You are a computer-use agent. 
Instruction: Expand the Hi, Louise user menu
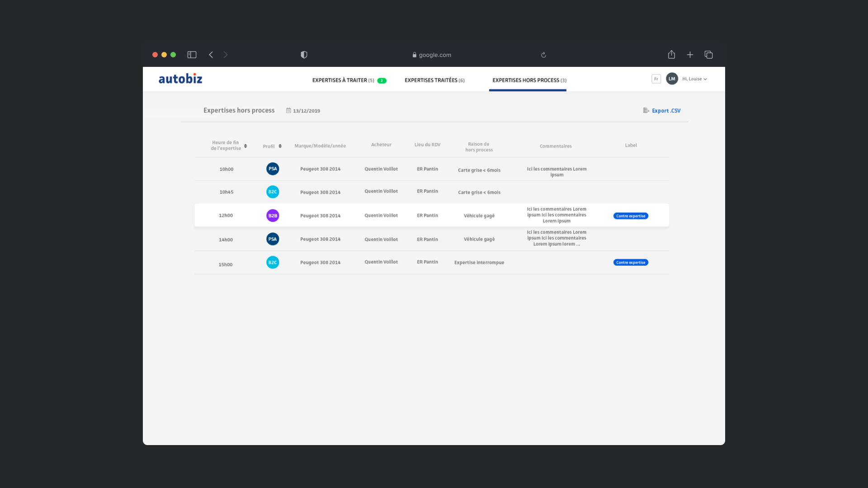694,79
